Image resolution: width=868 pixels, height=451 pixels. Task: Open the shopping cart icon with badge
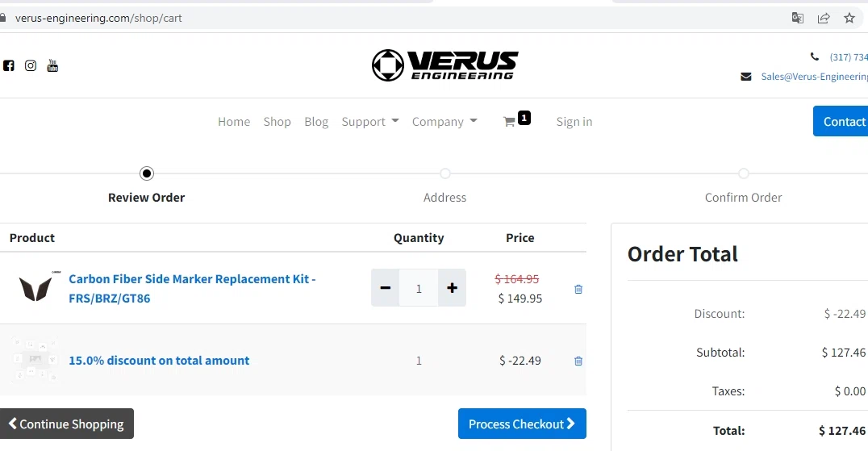[x=516, y=120]
